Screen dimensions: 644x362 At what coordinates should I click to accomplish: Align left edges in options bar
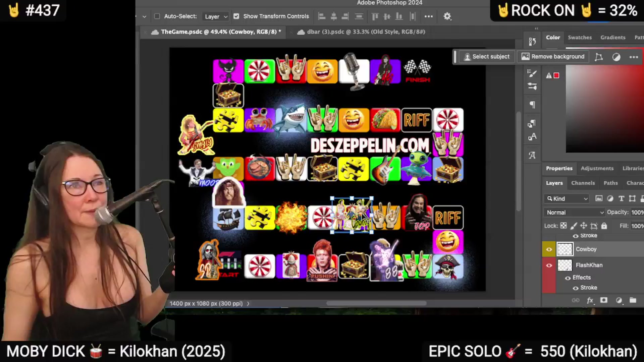[x=322, y=16]
